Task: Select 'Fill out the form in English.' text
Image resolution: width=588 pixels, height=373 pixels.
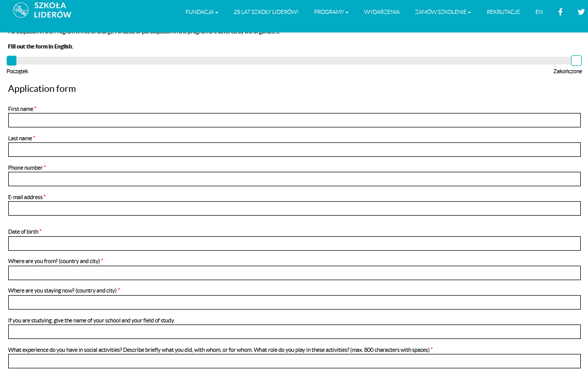Action: click(41, 46)
